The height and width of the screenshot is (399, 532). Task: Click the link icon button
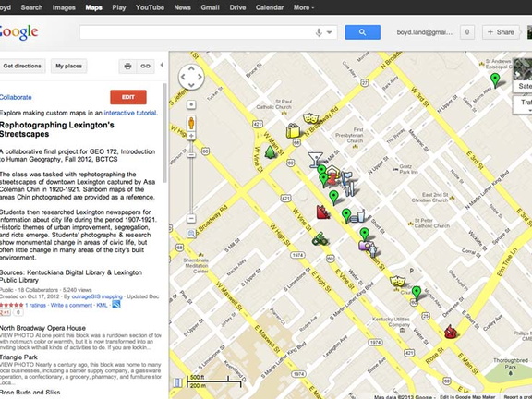point(146,66)
